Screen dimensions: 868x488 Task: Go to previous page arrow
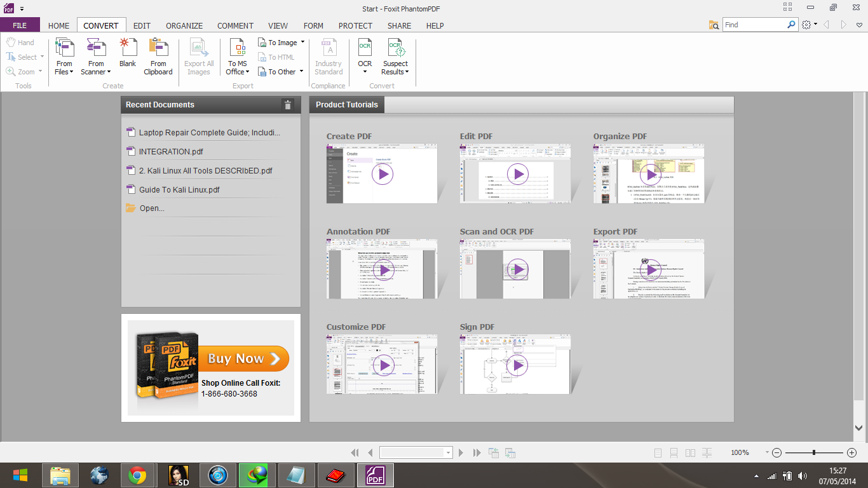click(x=370, y=452)
